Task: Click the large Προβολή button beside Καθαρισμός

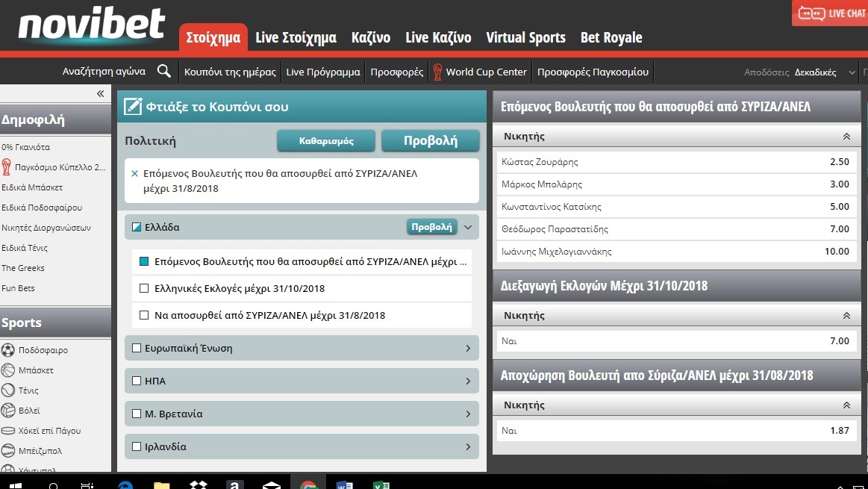Action: pyautogui.click(x=431, y=140)
